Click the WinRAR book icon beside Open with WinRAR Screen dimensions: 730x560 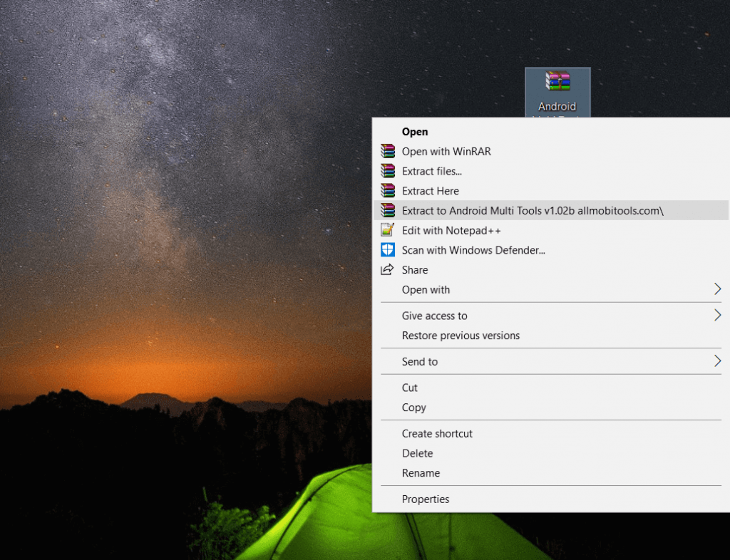click(x=387, y=151)
